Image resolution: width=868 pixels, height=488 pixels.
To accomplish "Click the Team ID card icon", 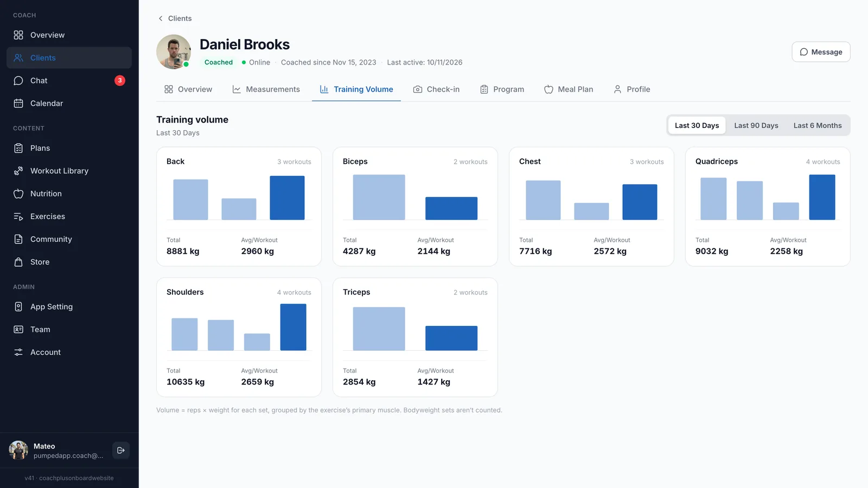I will pyautogui.click(x=18, y=330).
